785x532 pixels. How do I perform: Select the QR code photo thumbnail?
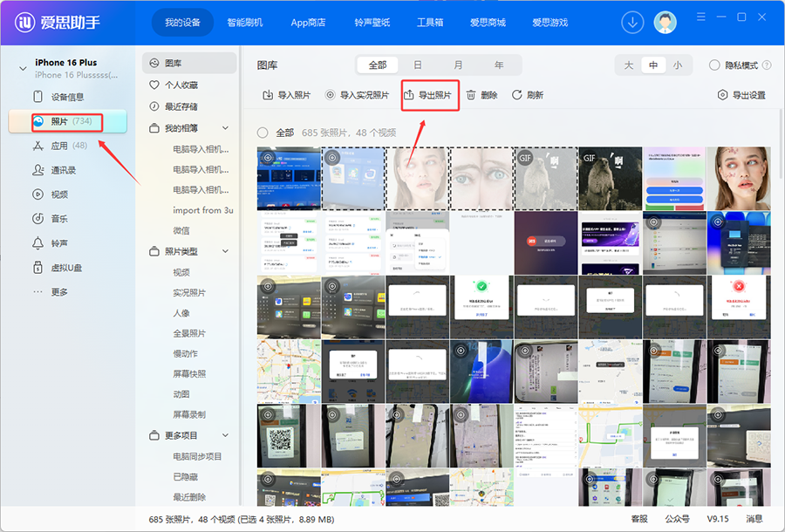(289, 436)
